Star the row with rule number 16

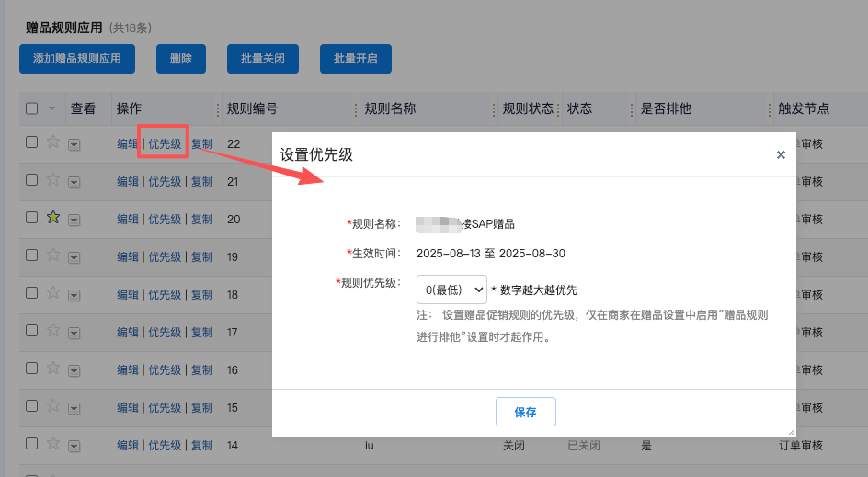[x=53, y=369]
